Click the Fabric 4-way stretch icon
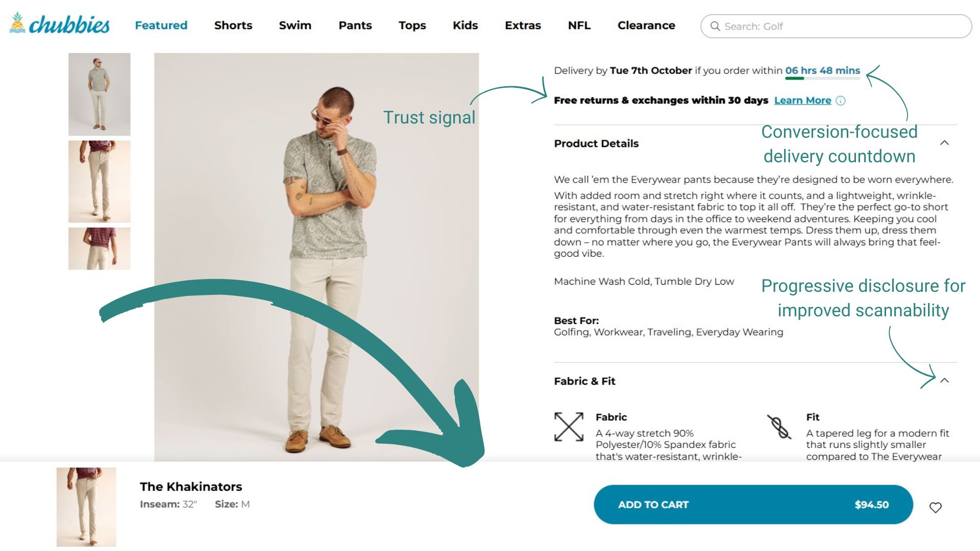This screenshot has height=551, width=980. click(x=569, y=427)
